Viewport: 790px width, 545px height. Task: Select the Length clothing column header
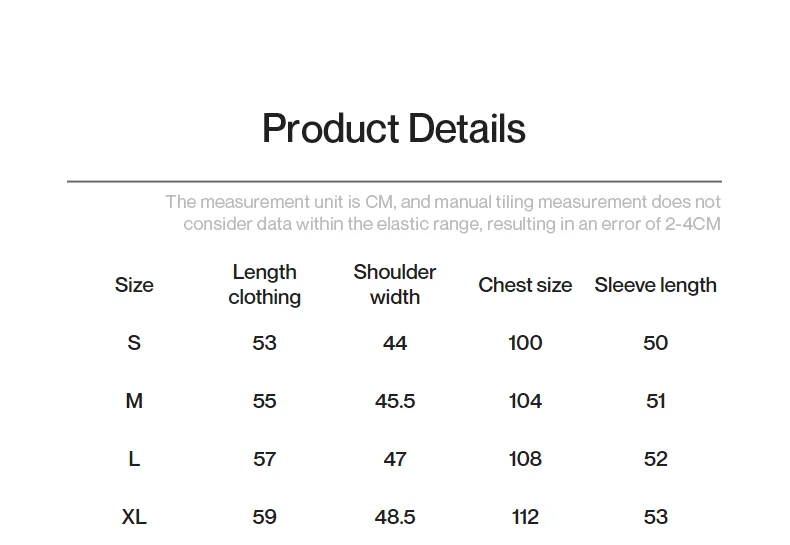pos(264,285)
